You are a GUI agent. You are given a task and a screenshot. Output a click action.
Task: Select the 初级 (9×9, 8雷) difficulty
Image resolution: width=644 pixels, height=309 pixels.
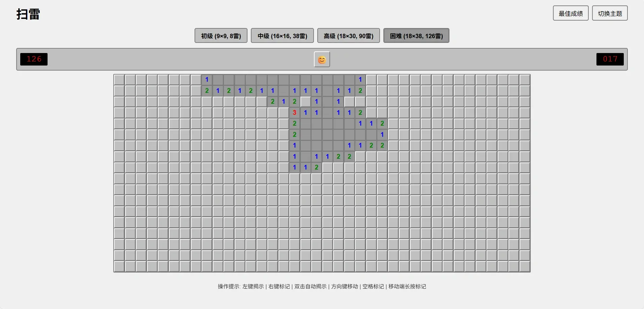(221, 36)
